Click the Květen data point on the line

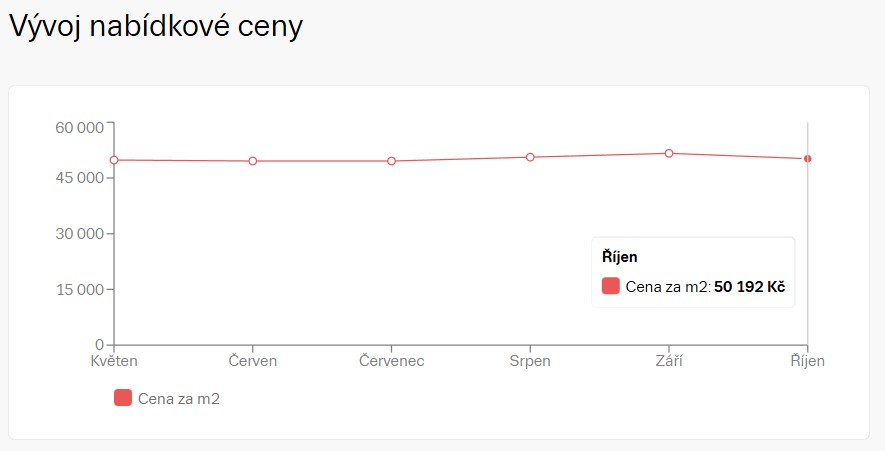coord(114,160)
